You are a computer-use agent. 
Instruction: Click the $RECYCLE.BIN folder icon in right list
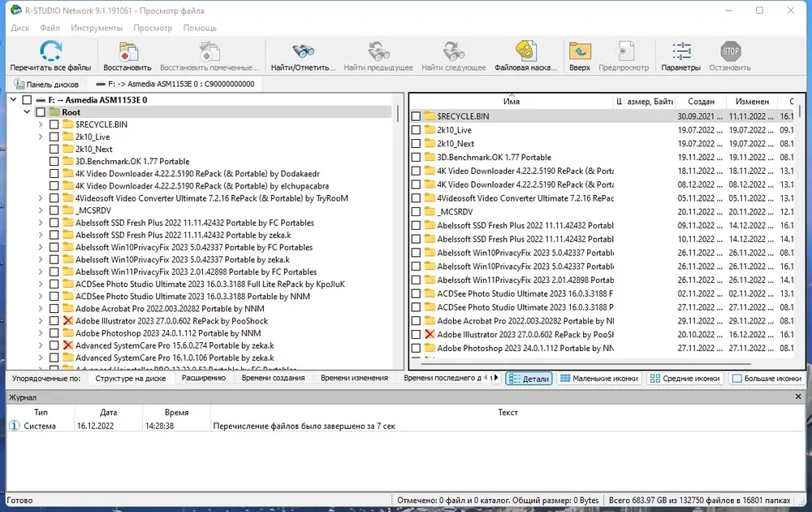coord(430,116)
